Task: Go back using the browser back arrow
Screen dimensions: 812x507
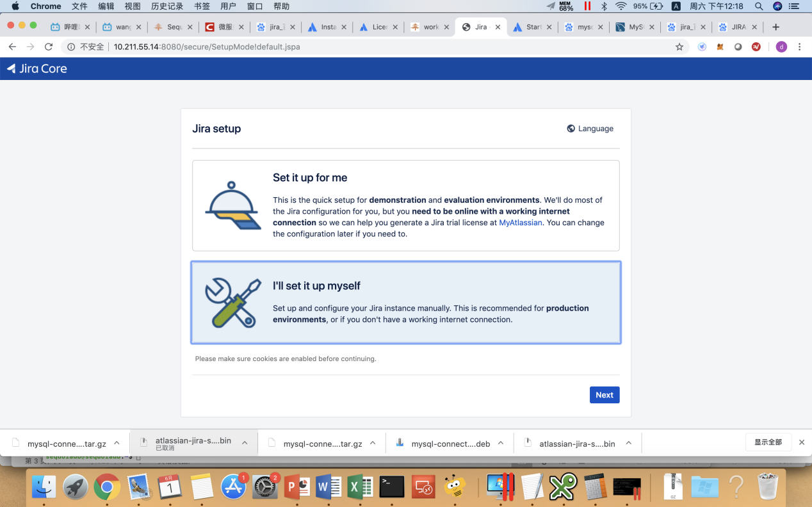Action: tap(12, 47)
